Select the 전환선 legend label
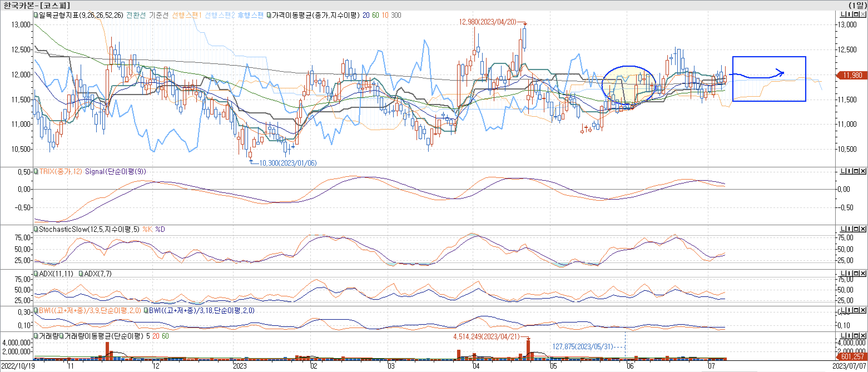Viewport: 868px width, 372px height. tap(136, 15)
